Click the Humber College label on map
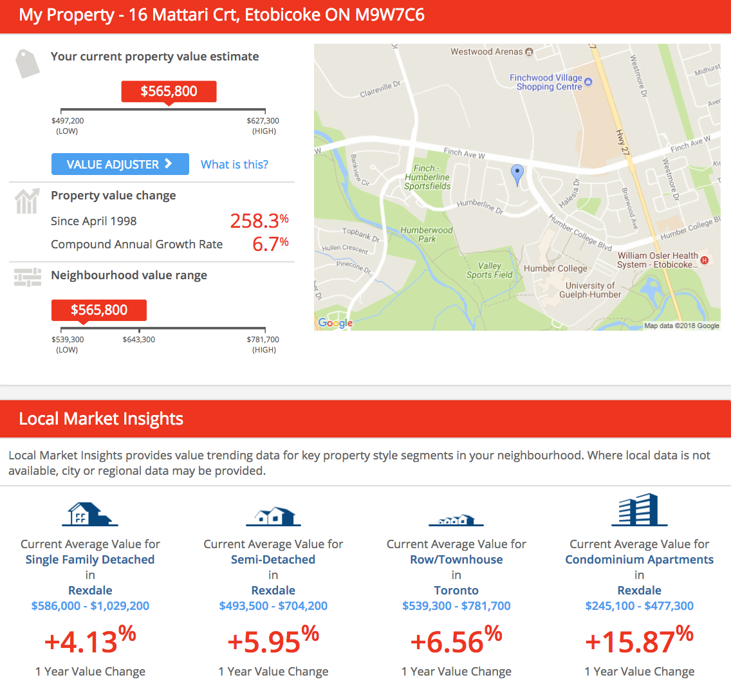 click(555, 268)
